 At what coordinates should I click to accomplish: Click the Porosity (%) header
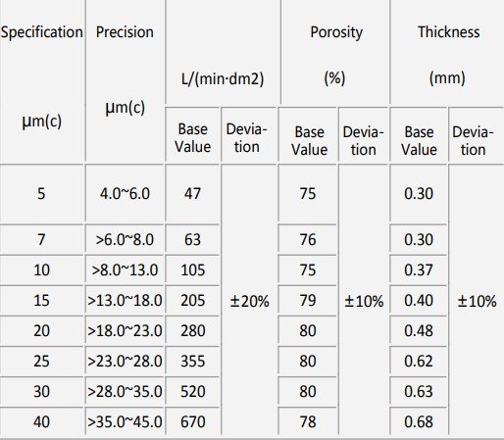click(x=335, y=52)
